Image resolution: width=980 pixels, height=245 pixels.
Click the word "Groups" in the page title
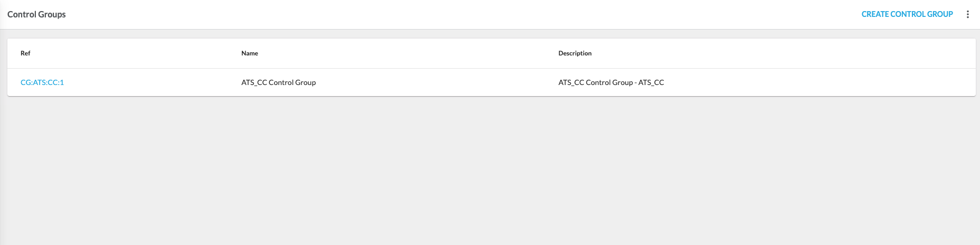(x=52, y=14)
